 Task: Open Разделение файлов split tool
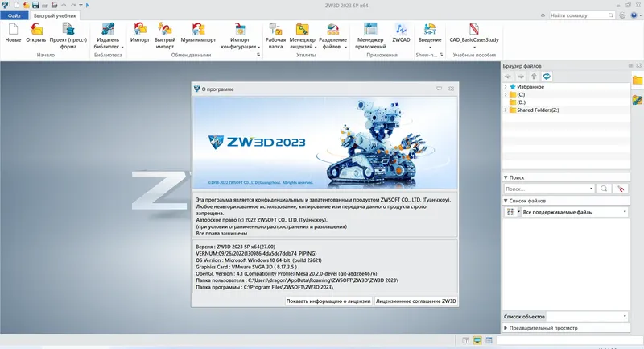coord(332,36)
